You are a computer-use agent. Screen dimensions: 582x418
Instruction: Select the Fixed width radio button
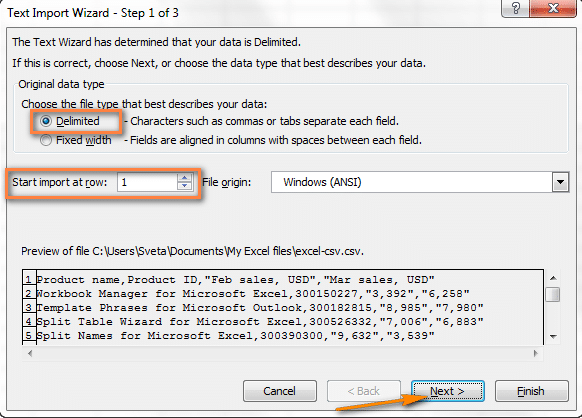pos(46,140)
